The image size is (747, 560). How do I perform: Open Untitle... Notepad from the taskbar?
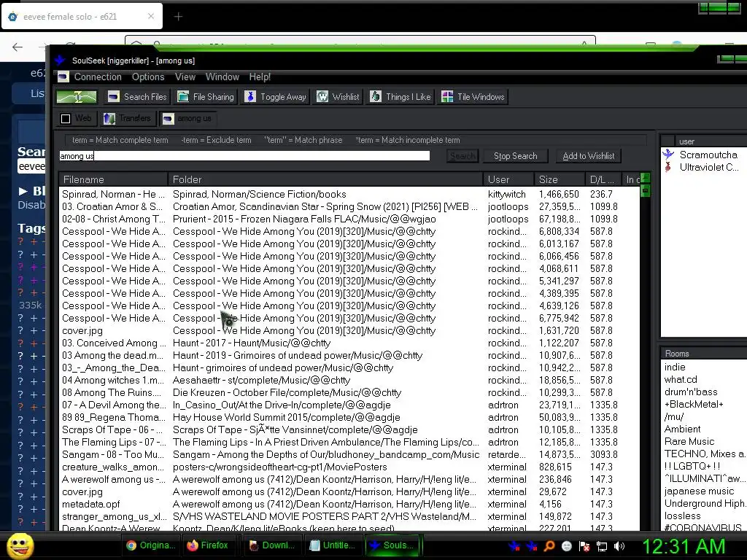[332, 545]
